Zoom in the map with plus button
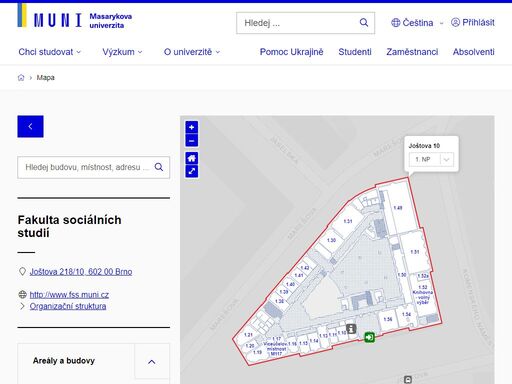The image size is (512, 384). [192, 127]
